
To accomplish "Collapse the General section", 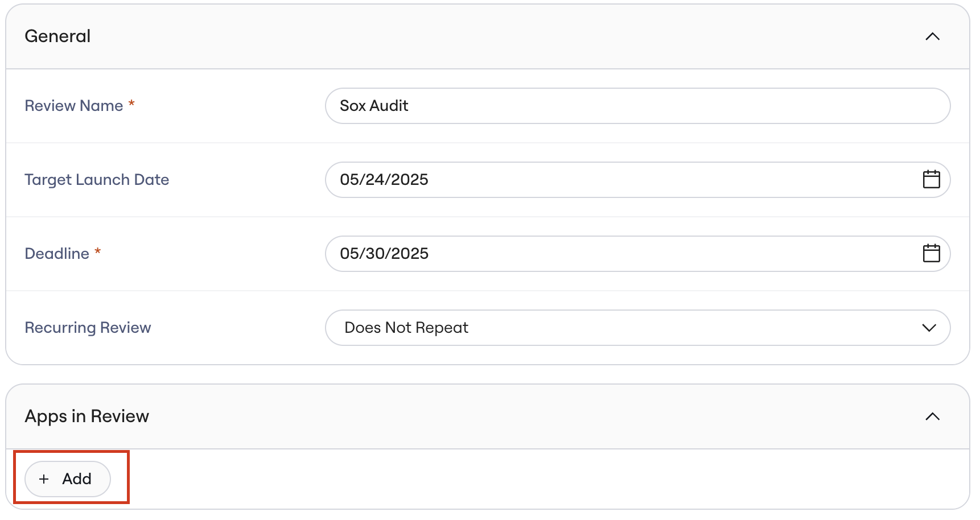I will click(x=932, y=36).
